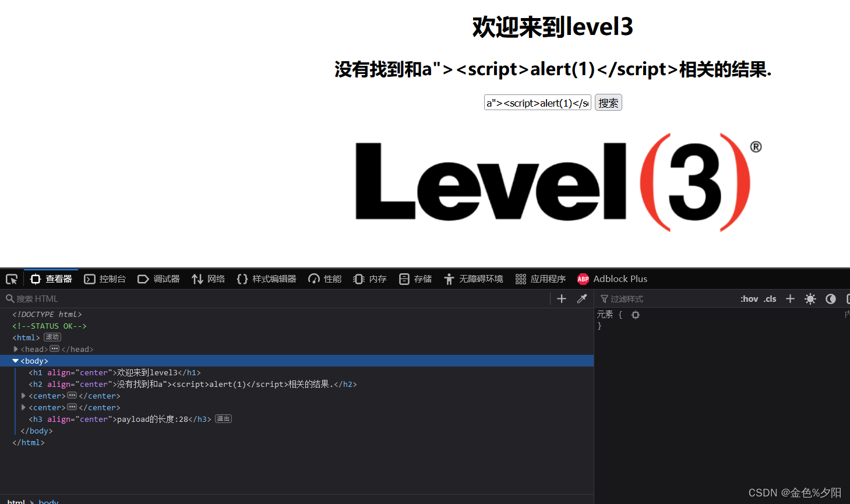
Task: Select the h1 欢迎来到level3 node
Action: [115, 372]
